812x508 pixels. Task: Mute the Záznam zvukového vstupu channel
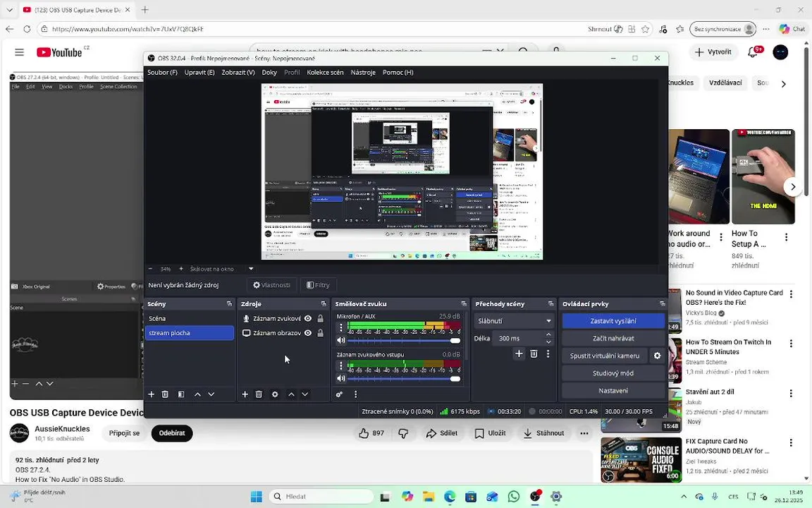(x=340, y=378)
